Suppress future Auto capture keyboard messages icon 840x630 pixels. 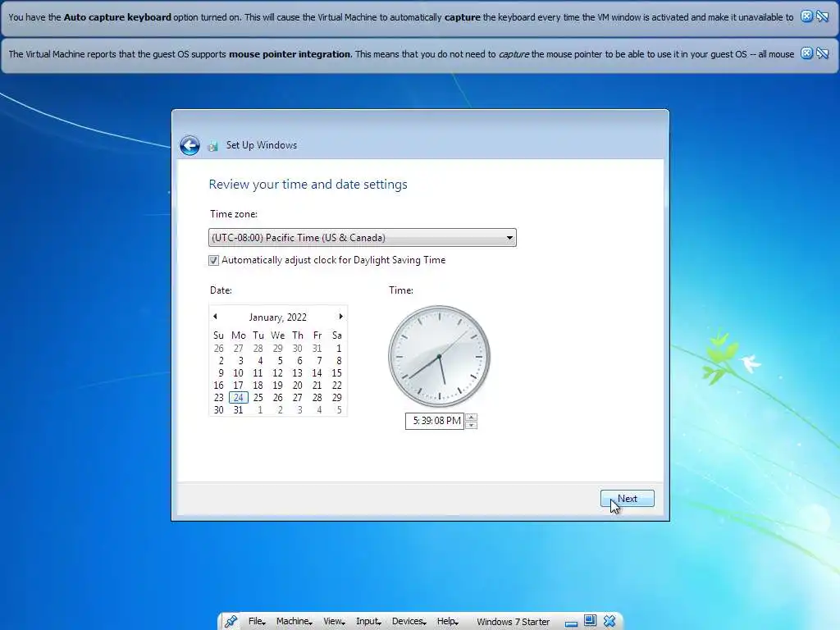(x=822, y=16)
